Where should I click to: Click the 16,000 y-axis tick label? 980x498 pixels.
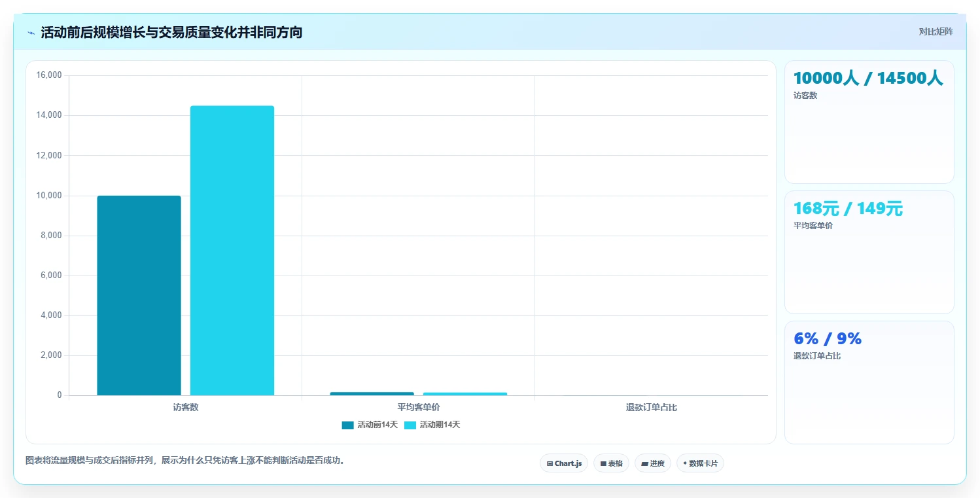point(48,75)
